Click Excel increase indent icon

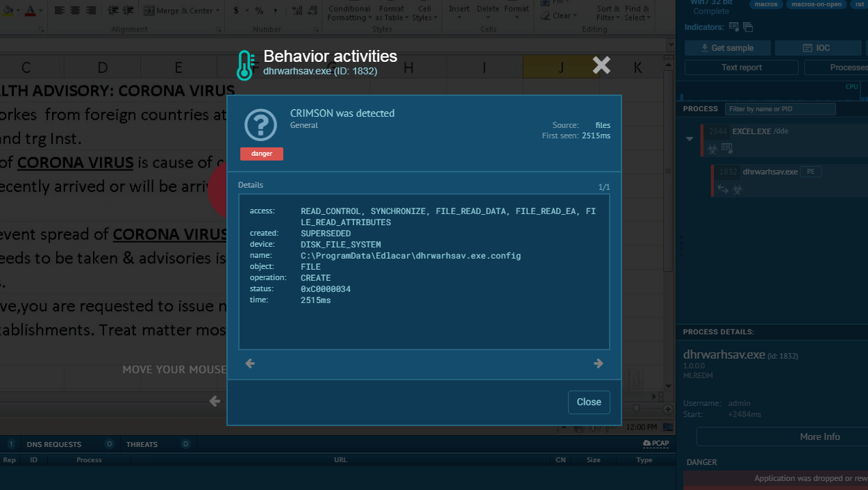(126, 10)
